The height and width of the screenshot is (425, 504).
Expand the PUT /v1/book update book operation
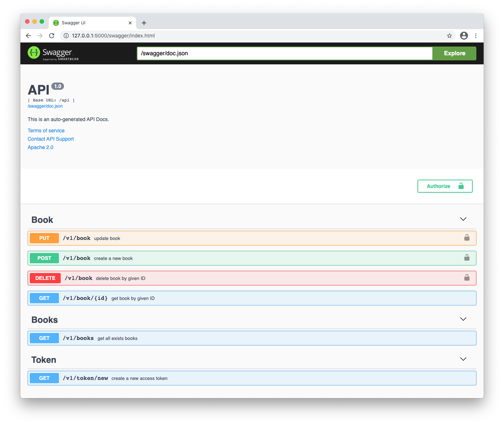coord(218,238)
